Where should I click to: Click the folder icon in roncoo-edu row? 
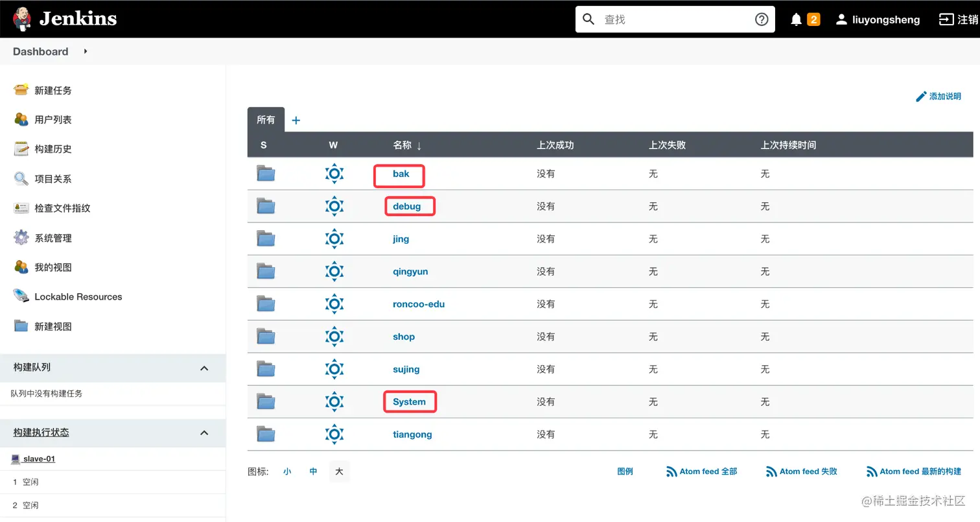(266, 303)
